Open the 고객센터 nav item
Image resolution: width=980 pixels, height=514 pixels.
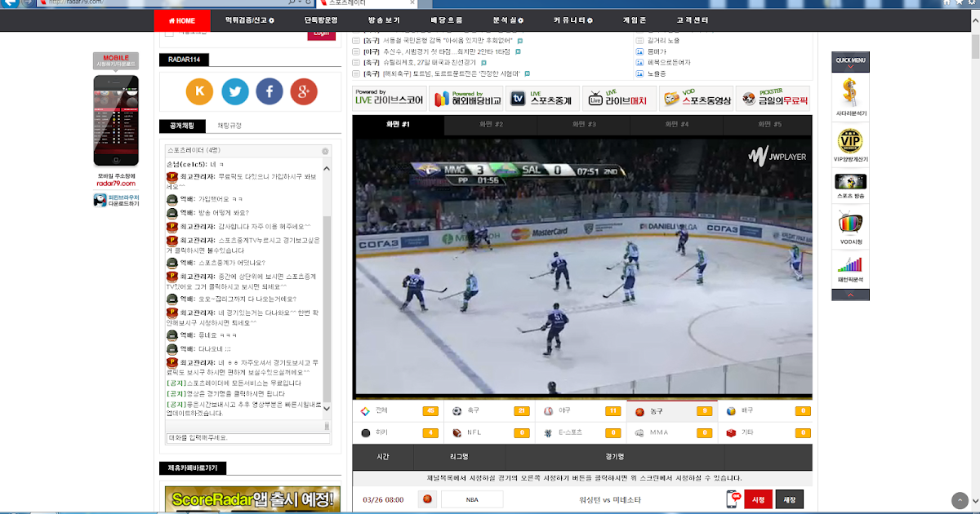[x=692, y=20]
